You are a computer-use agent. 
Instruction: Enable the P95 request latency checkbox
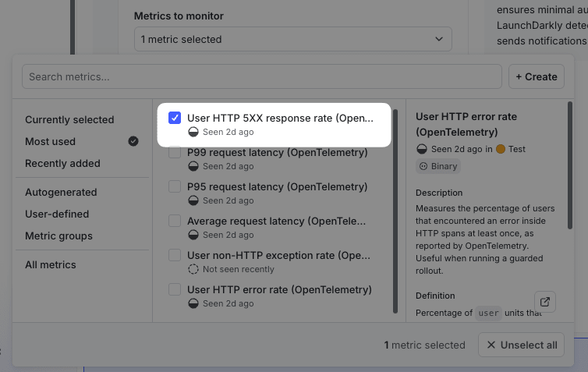coord(175,187)
